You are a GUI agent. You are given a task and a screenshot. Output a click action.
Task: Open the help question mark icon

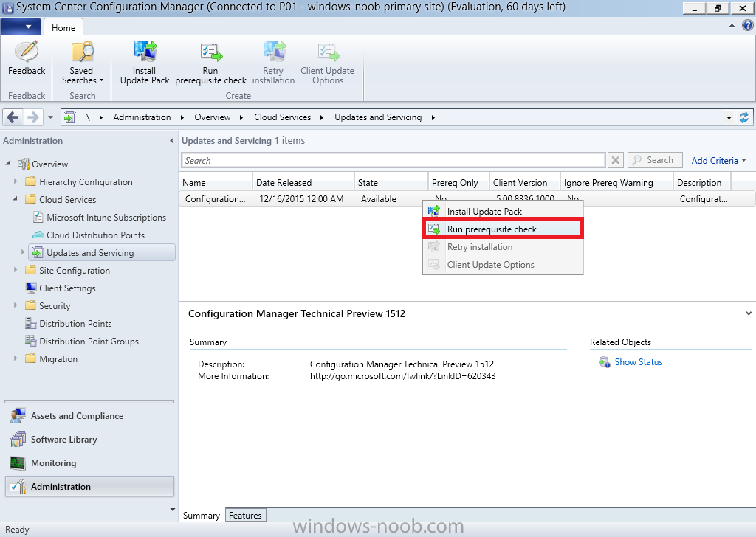pyautogui.click(x=747, y=26)
